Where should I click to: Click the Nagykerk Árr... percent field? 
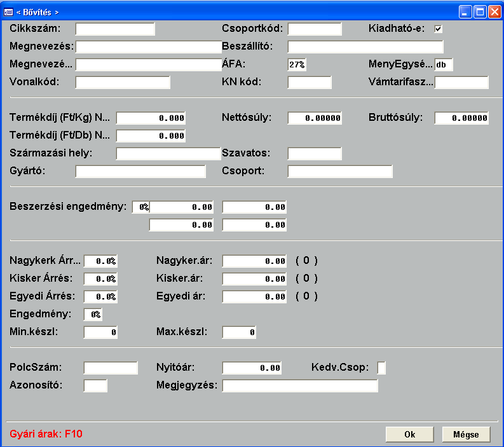tap(100, 261)
